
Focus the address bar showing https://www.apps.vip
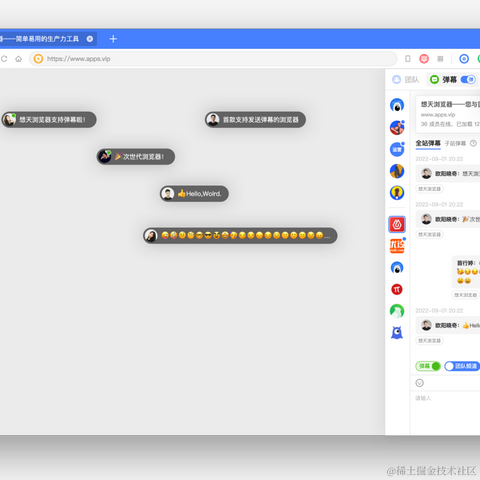[x=213, y=59]
